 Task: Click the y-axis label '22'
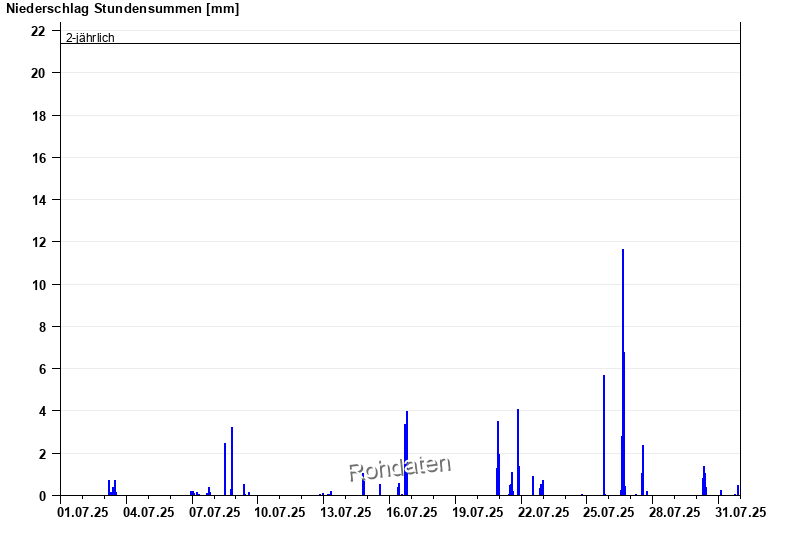coord(38,32)
